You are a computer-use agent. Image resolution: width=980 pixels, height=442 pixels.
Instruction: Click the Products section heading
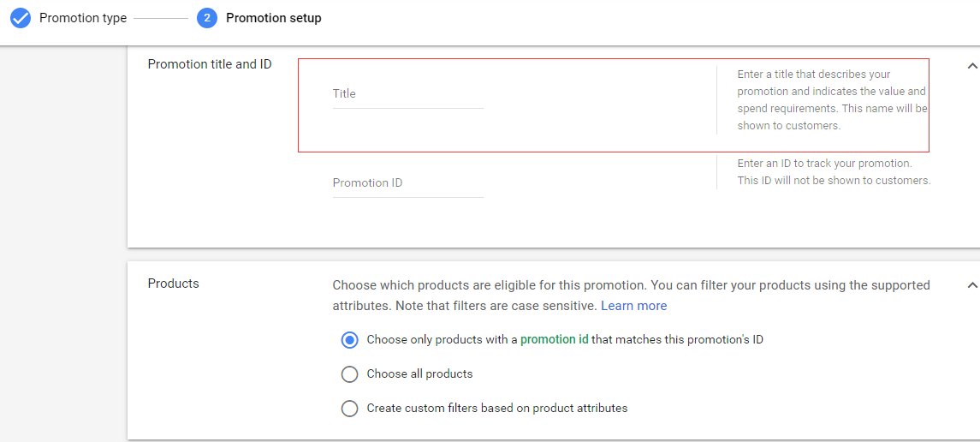173,284
